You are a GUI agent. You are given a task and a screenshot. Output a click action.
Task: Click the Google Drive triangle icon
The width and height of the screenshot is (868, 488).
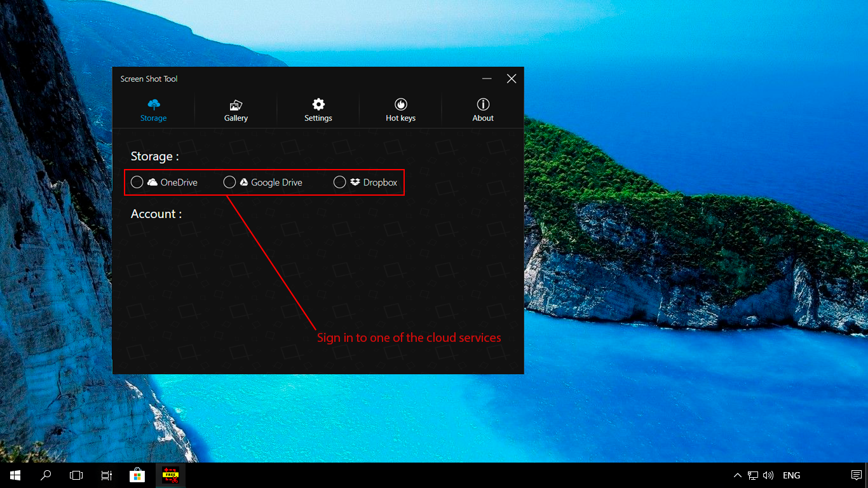245,182
